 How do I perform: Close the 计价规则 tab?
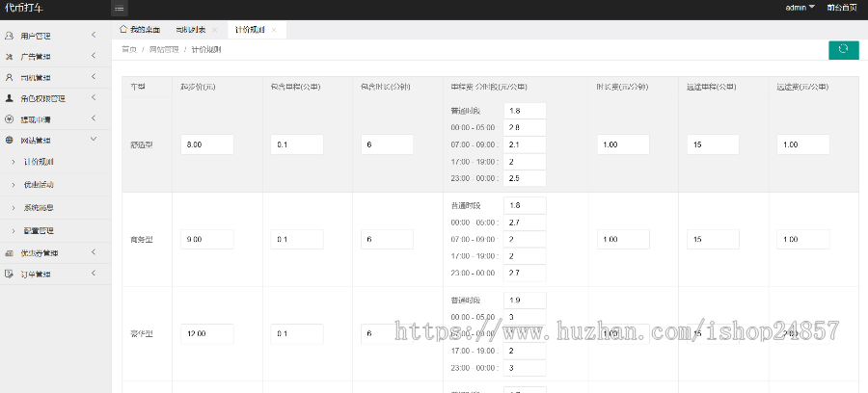(274, 30)
